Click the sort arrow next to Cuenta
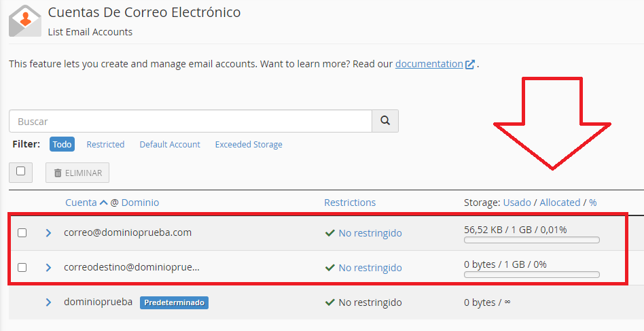This screenshot has height=331, width=644. coord(103,203)
